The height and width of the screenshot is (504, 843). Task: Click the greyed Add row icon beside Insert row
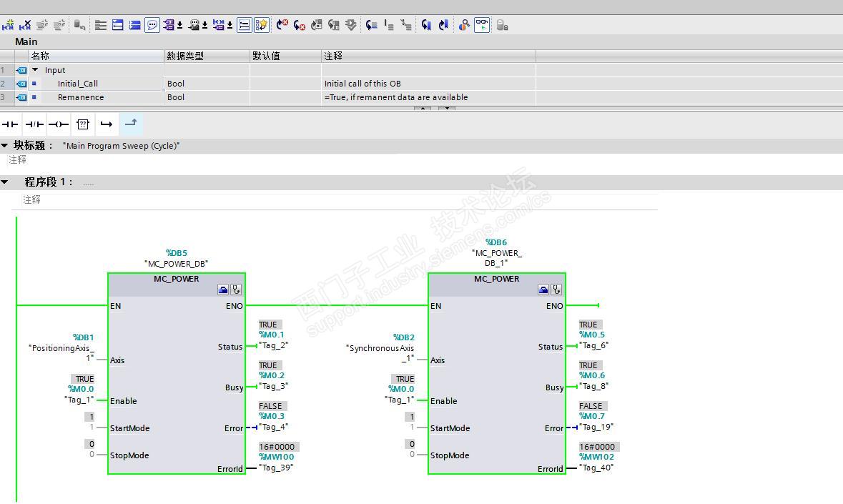(x=59, y=25)
